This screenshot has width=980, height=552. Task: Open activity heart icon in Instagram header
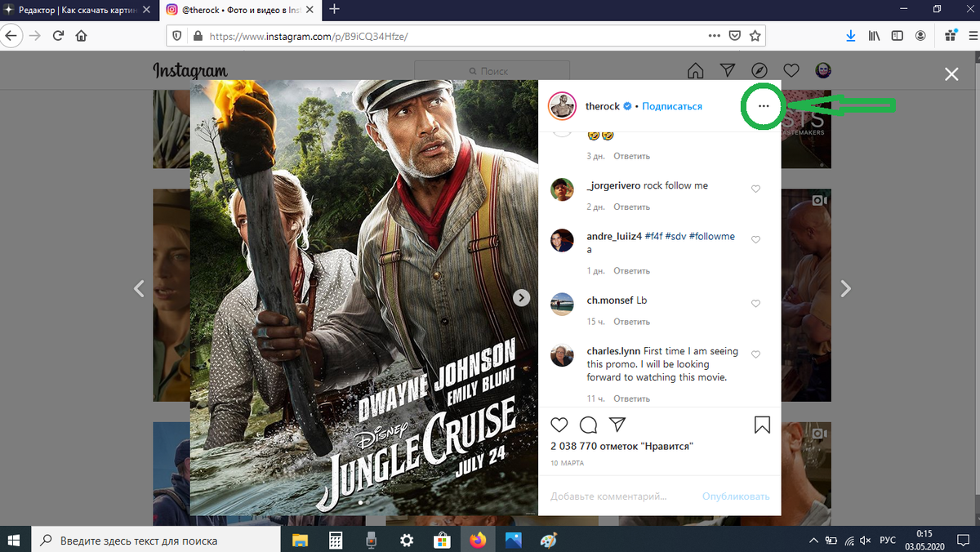click(x=791, y=71)
